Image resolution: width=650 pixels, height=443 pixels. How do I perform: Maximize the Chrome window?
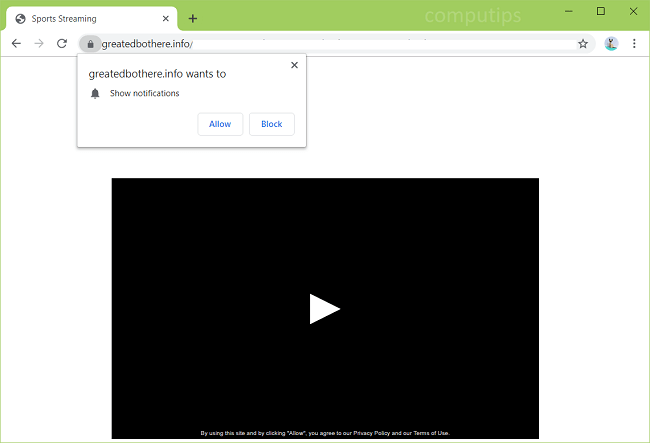click(600, 11)
